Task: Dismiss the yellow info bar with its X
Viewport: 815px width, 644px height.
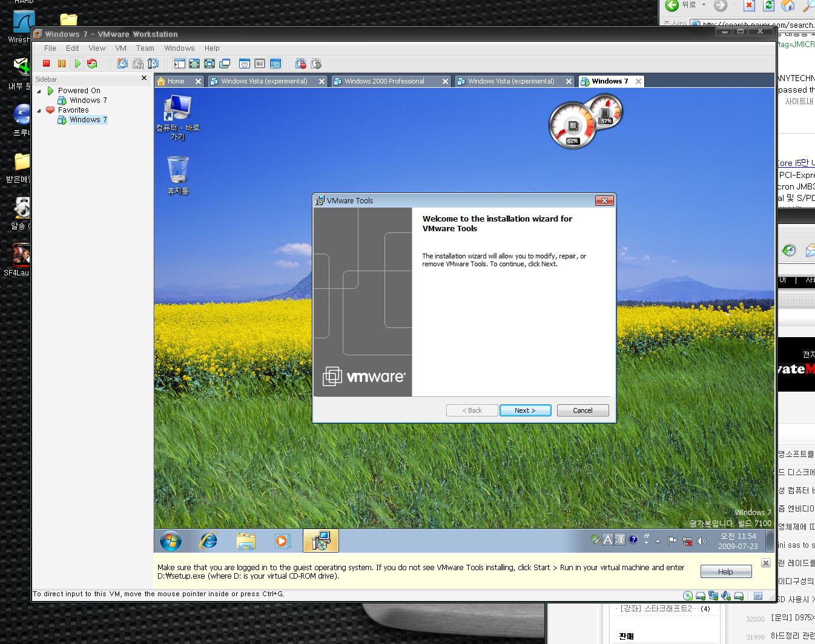Action: point(765,563)
